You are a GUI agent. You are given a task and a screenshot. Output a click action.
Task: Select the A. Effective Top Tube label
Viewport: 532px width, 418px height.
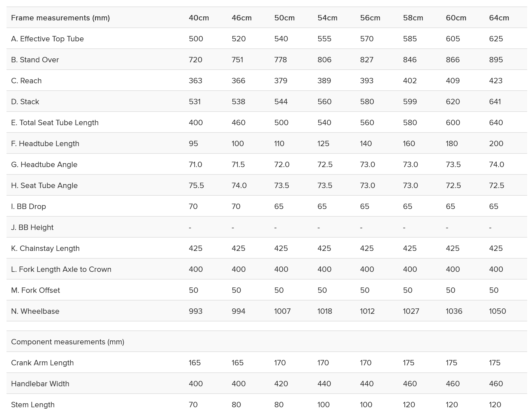pos(47,39)
